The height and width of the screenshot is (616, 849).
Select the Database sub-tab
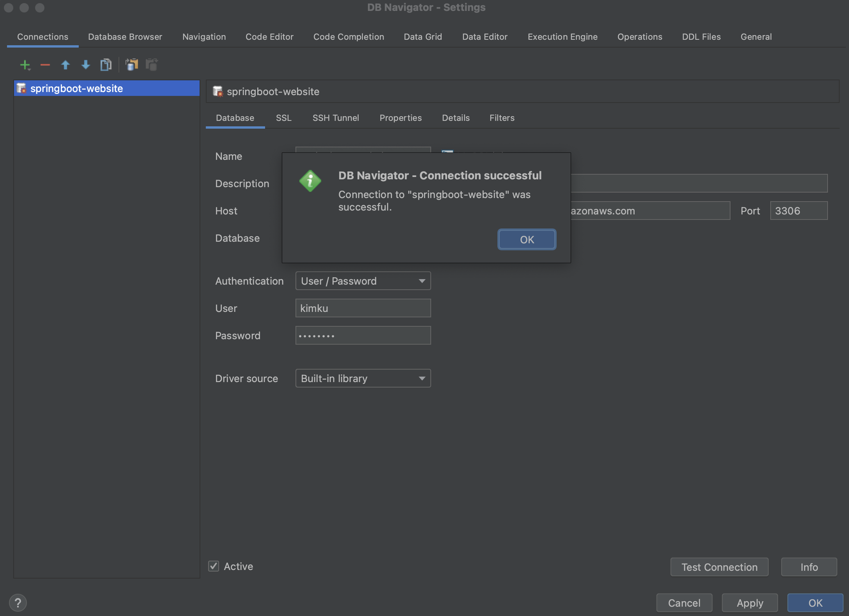pos(235,118)
